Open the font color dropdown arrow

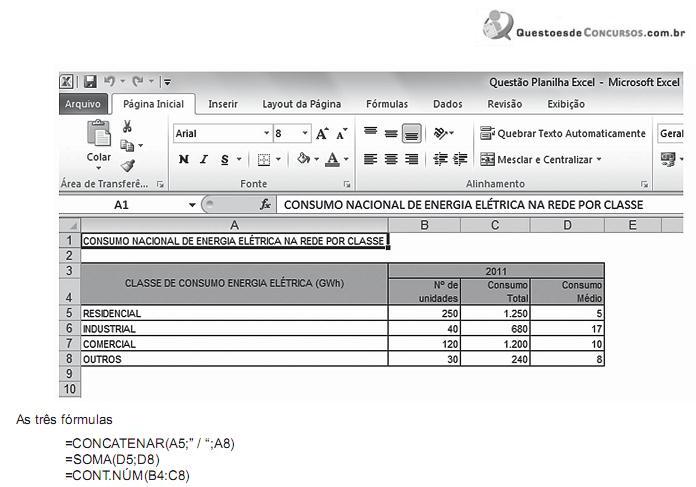tap(346, 159)
